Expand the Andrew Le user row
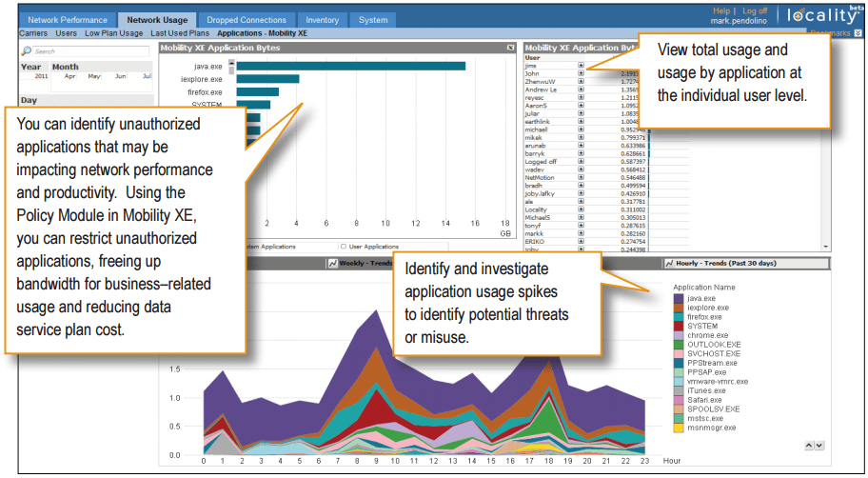This screenshot has height=478, width=868. [x=581, y=90]
